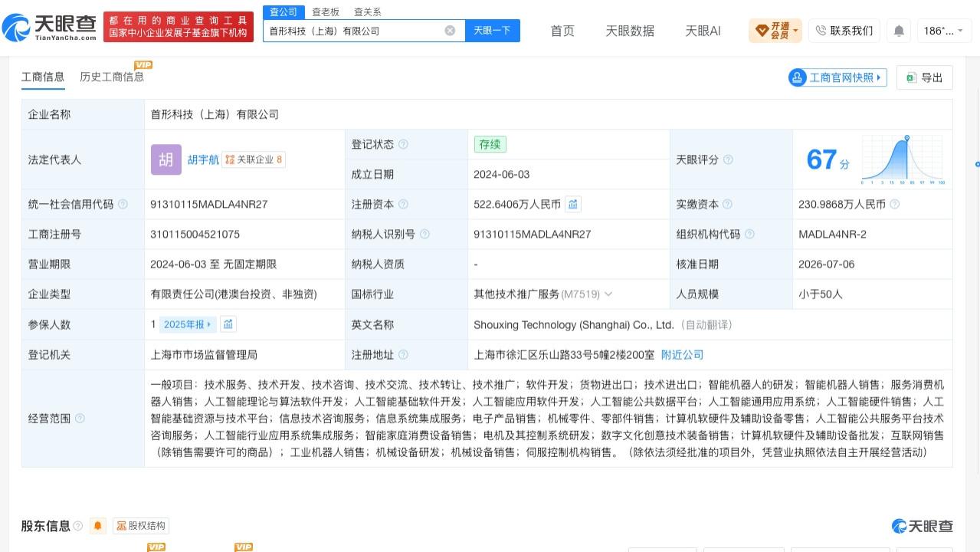Expand the 开通会员 dropdown arrow
The image size is (980, 552).
point(796,31)
